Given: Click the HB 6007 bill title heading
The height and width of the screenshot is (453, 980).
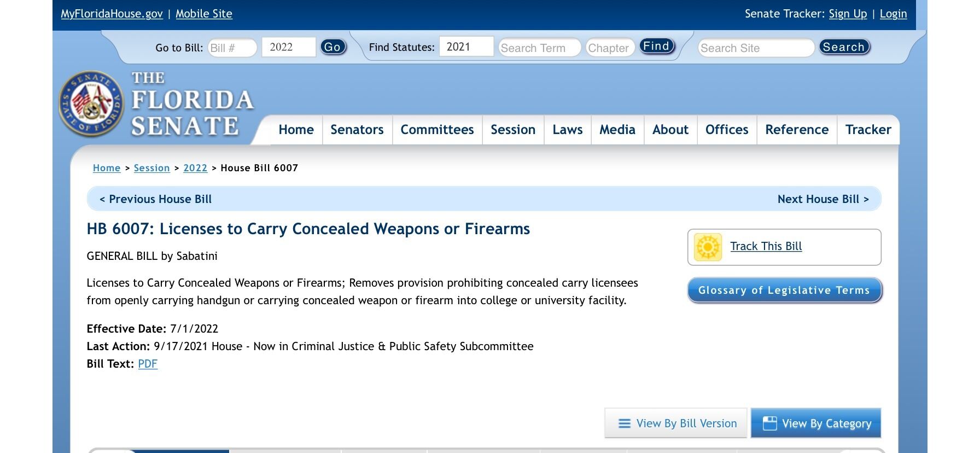Looking at the screenshot, I should [308, 229].
